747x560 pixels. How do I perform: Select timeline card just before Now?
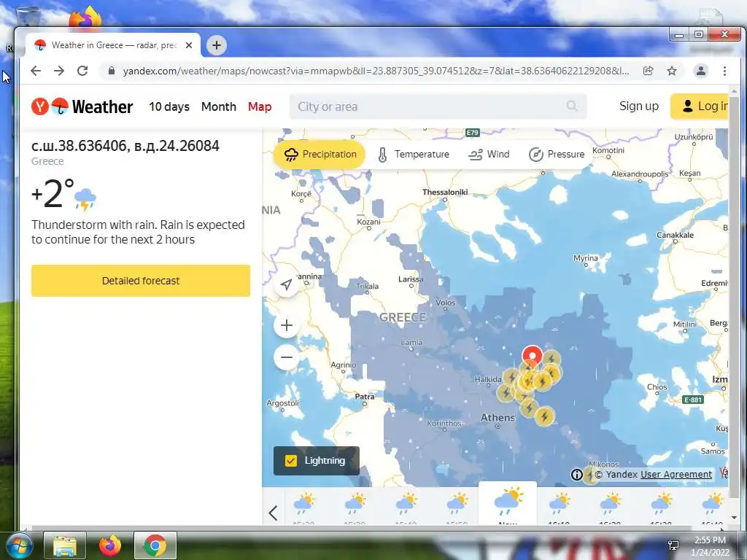(x=457, y=506)
